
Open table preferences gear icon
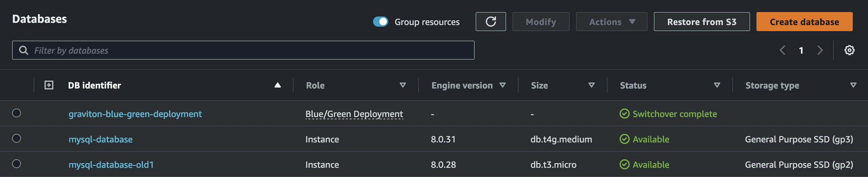[849, 50]
